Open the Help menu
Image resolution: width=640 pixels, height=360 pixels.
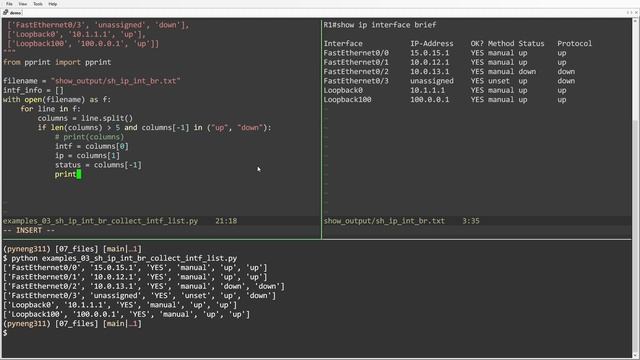[x=53, y=4]
